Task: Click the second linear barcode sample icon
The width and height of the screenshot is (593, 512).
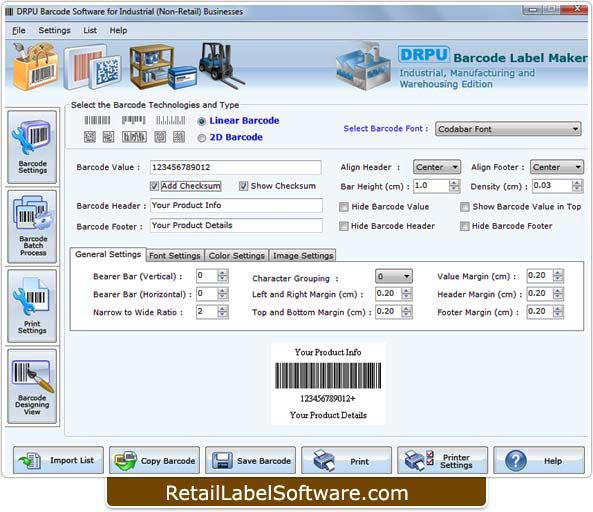Action: click(x=134, y=120)
